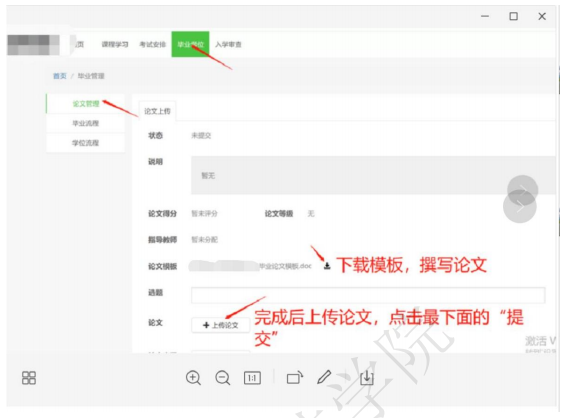This screenshot has width=563, height=418.
Task: Click the 毕业论文模板.doc file name
Action: 285,266
